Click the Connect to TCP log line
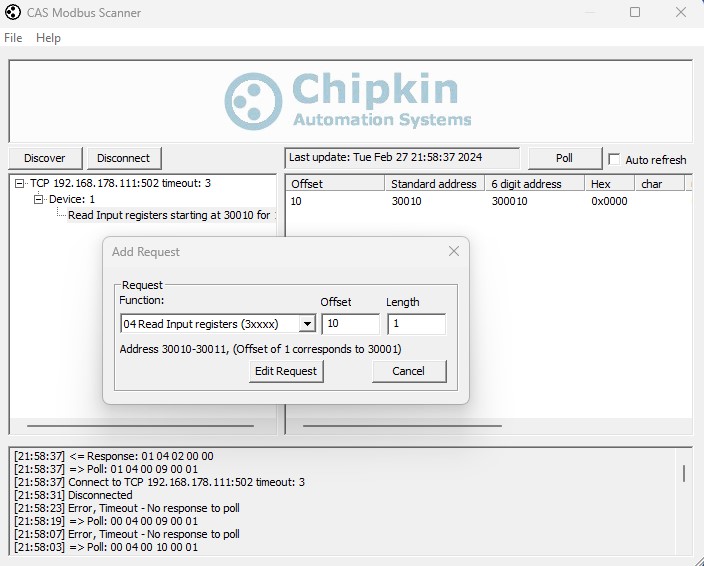The image size is (704, 566). (159, 482)
